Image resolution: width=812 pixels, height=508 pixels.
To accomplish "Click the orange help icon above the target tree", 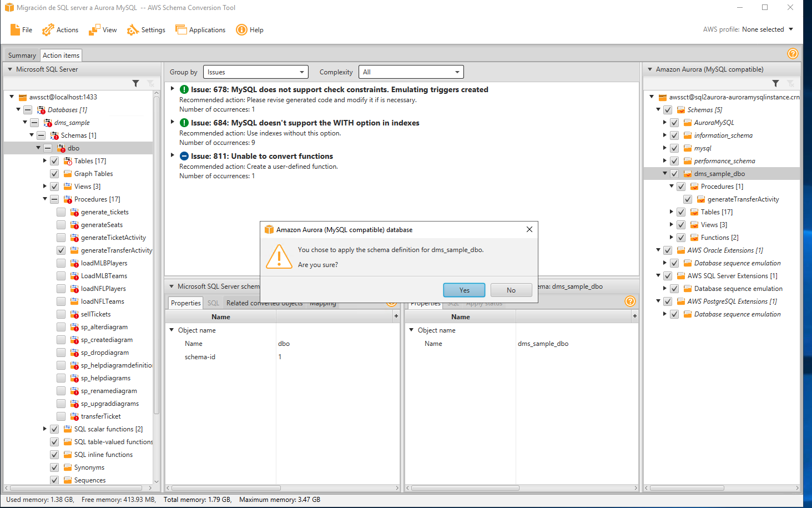I will point(793,53).
